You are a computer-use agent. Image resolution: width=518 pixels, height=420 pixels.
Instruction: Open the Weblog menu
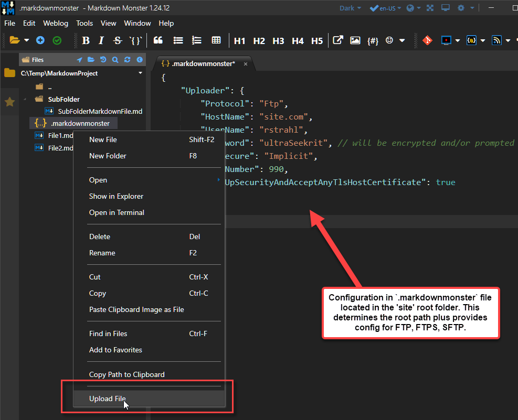tap(56, 23)
